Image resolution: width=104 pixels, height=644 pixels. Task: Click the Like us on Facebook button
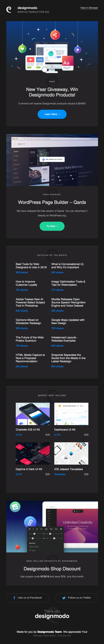pyautogui.click(x=28, y=598)
